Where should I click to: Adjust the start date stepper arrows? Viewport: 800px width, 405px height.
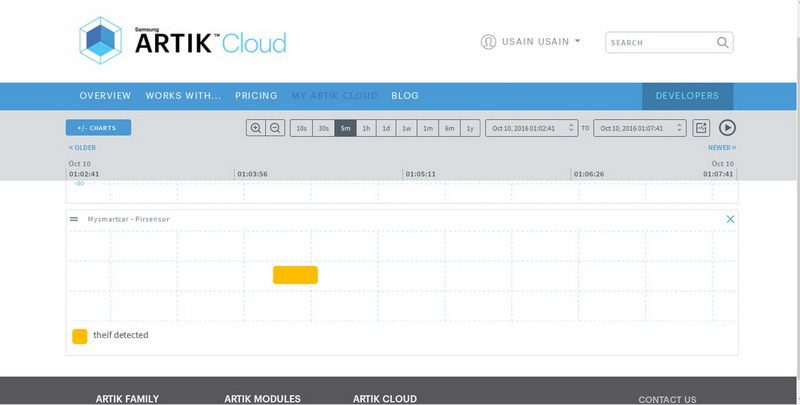tap(571, 128)
